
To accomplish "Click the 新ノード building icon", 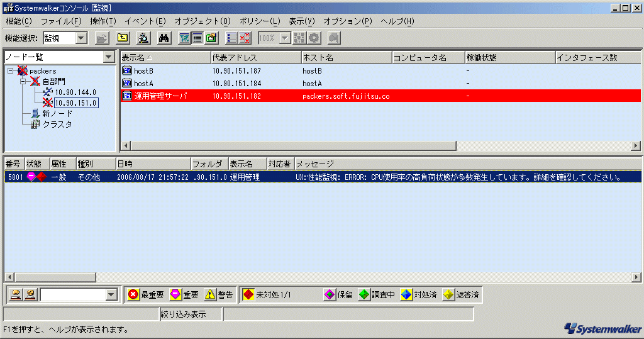I will coord(35,113).
